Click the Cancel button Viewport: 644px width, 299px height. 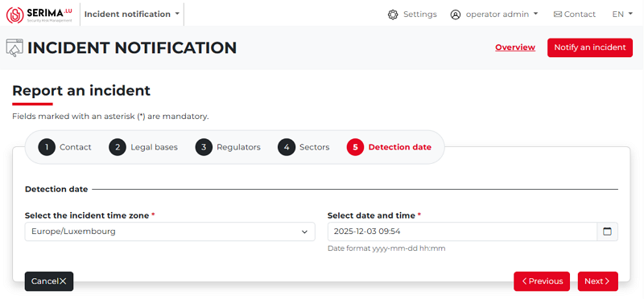point(49,281)
